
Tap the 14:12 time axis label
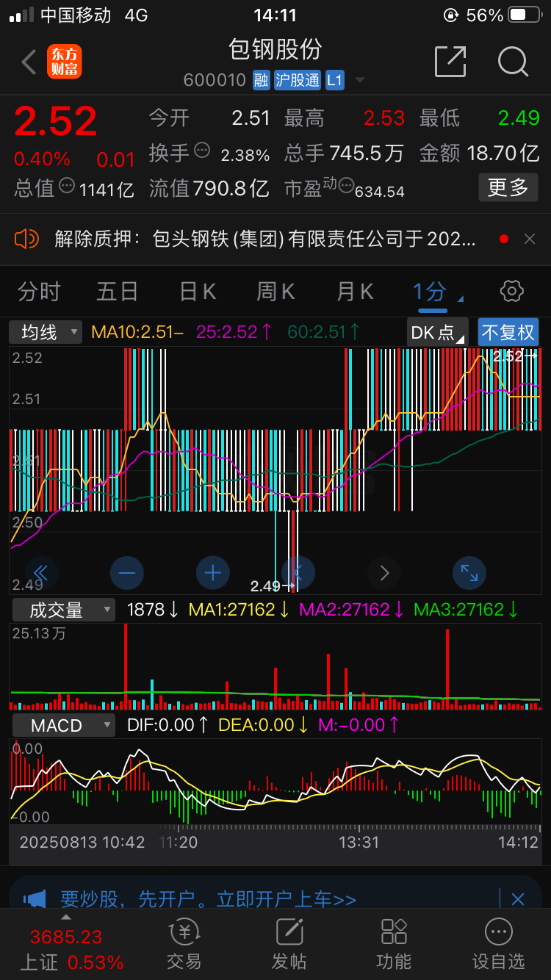[x=518, y=842]
